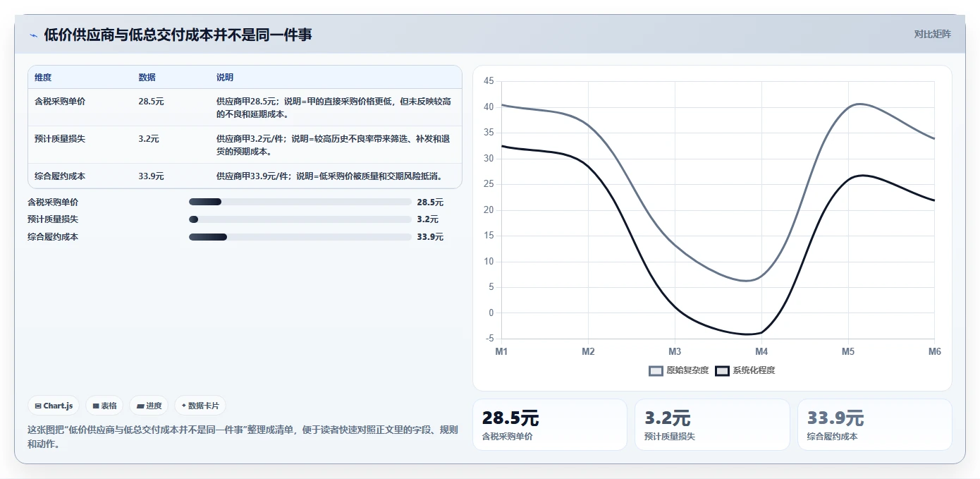Screen dimensions: 980x479
Task: Click the 原始复杂度 legend text
Action: tap(687, 370)
